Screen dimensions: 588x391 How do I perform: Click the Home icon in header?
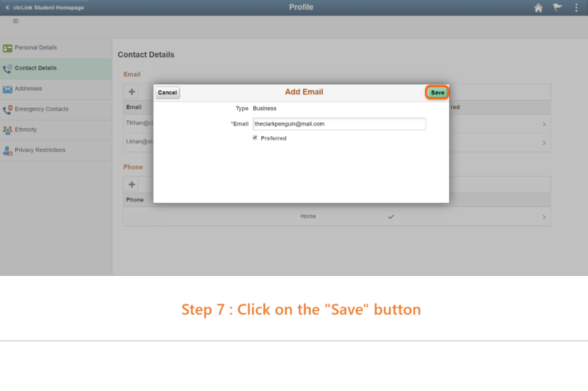(x=538, y=8)
